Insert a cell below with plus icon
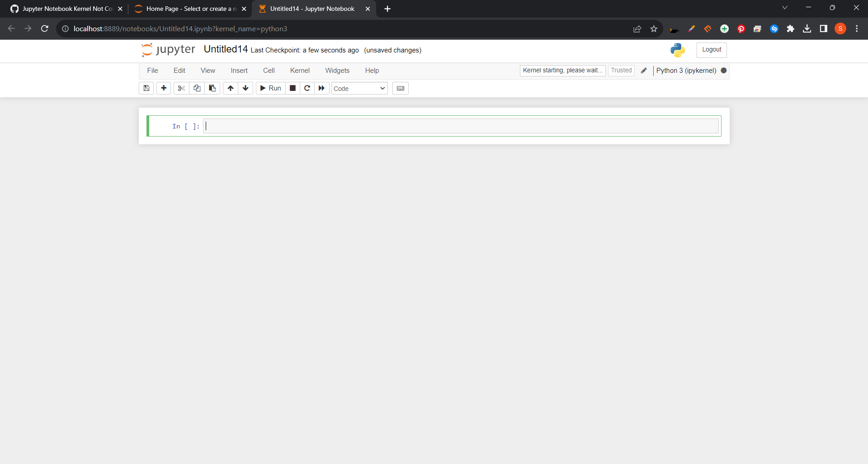 [164, 88]
